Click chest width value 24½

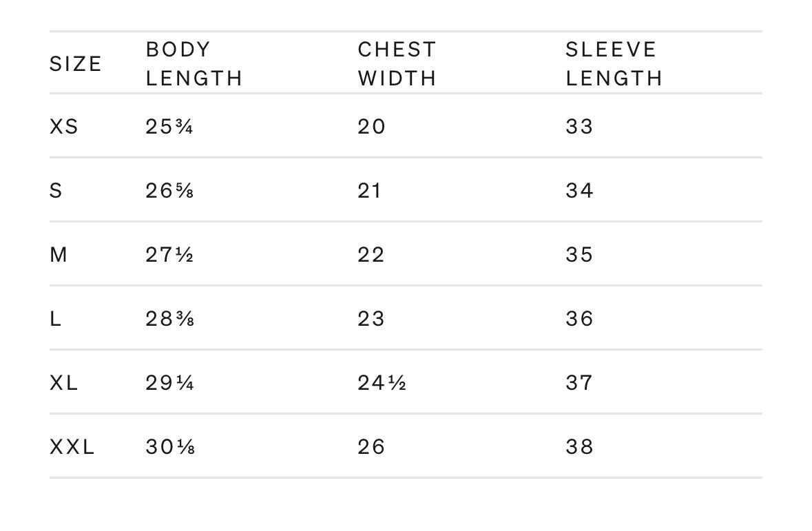point(382,383)
